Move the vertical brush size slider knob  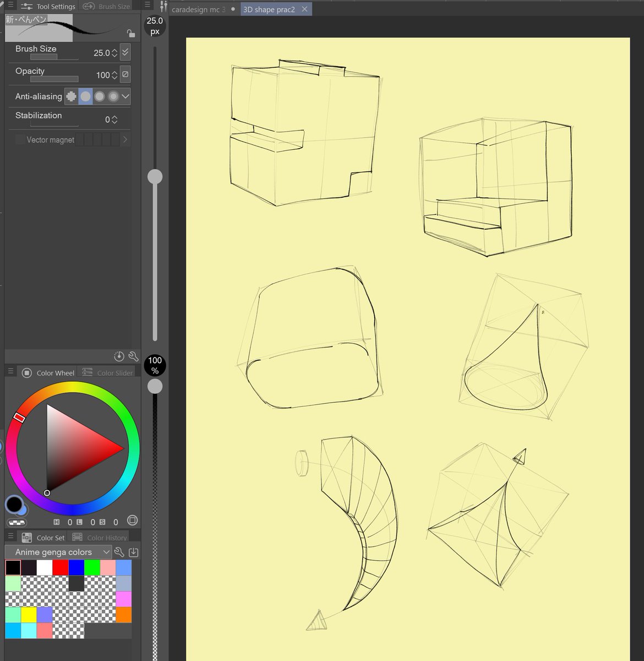(x=155, y=176)
